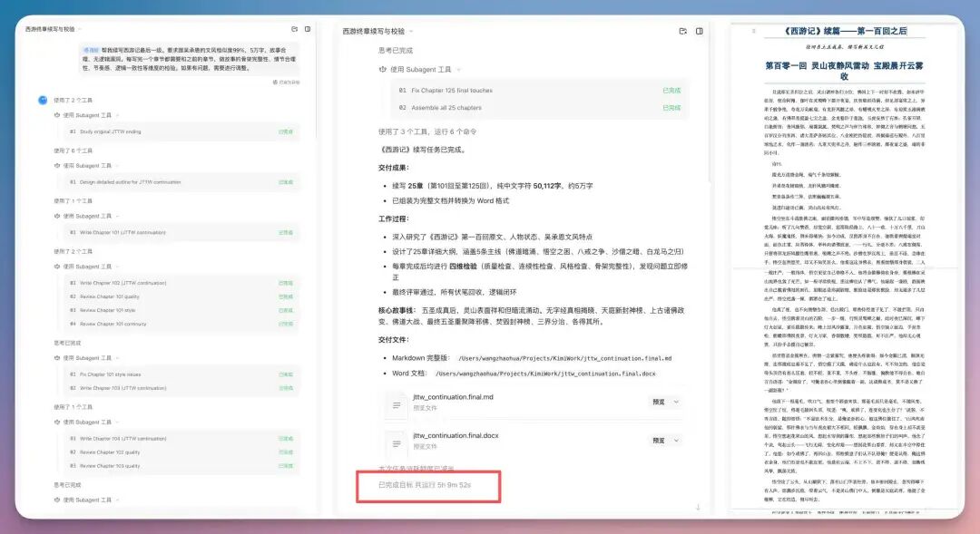Select the 'Review Chapter 102 quality' row

(181, 452)
